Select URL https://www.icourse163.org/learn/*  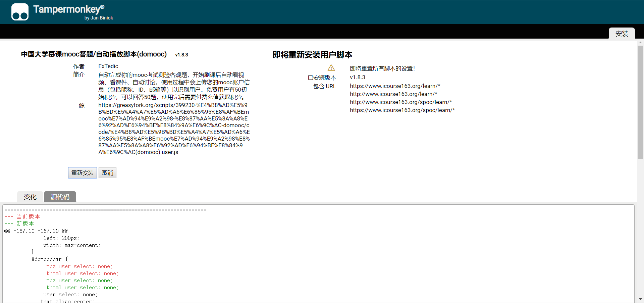click(395, 86)
